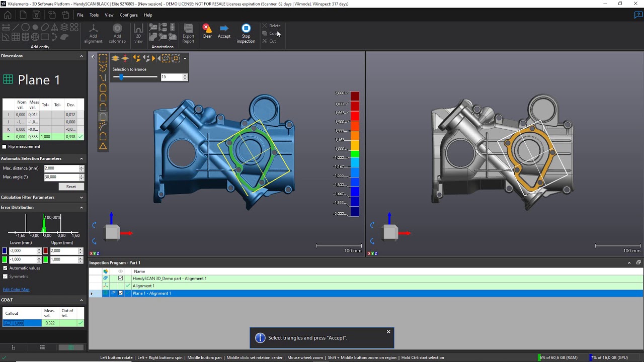Screen dimensions: 644x362
Task: Select the rectangular selection tool in the viewport
Action: pos(103,58)
